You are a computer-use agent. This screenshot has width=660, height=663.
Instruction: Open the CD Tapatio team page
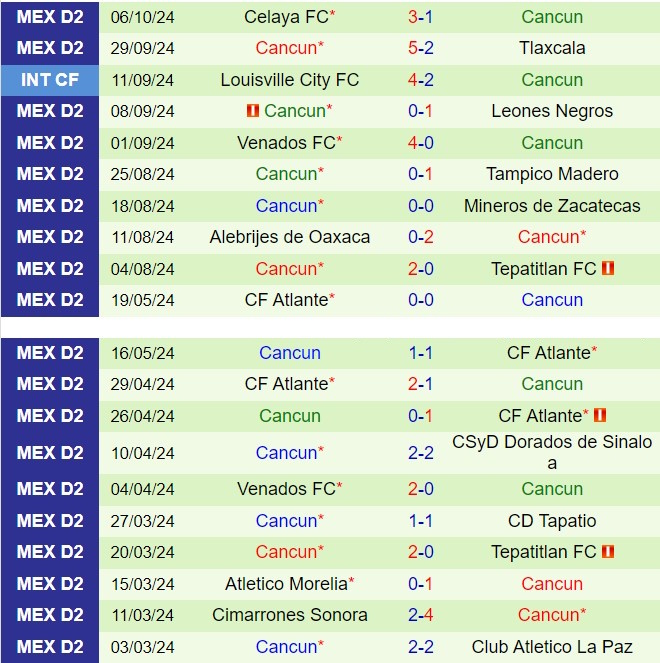pos(552,521)
